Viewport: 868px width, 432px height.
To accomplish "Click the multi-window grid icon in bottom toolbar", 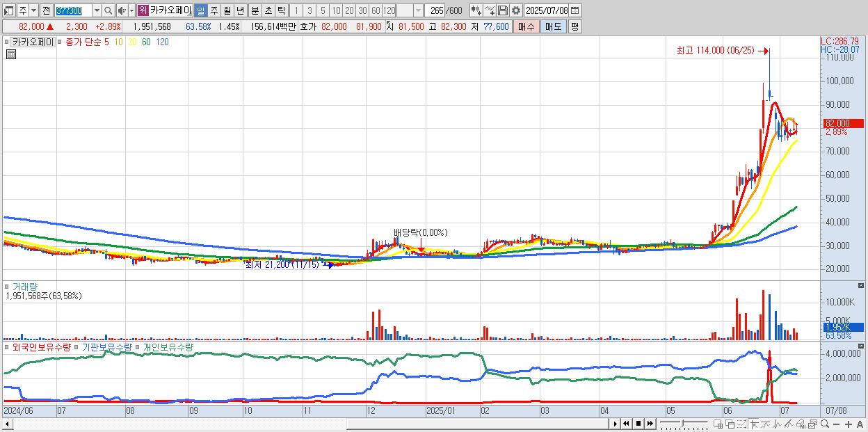I will [718, 424].
